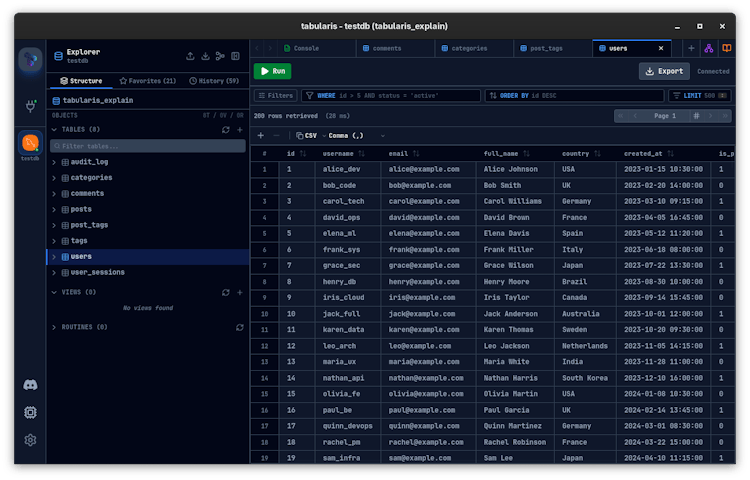Click the upload icon in Explorer header
This screenshot has width=750, height=480.
tap(190, 56)
